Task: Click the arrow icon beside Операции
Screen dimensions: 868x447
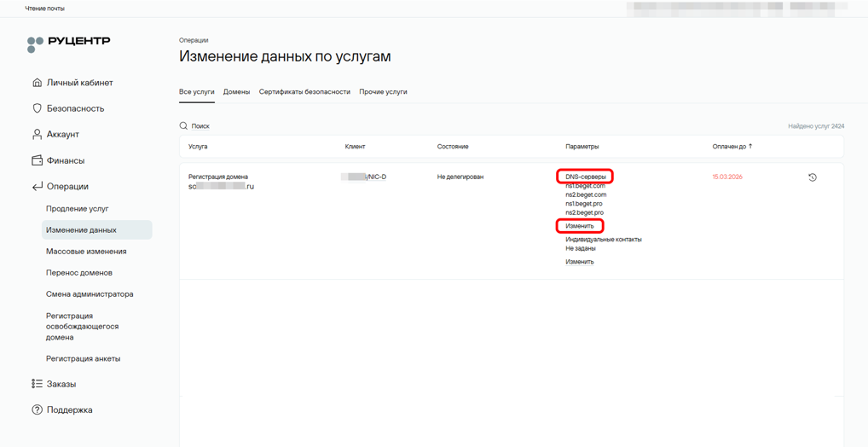Action: (x=37, y=187)
